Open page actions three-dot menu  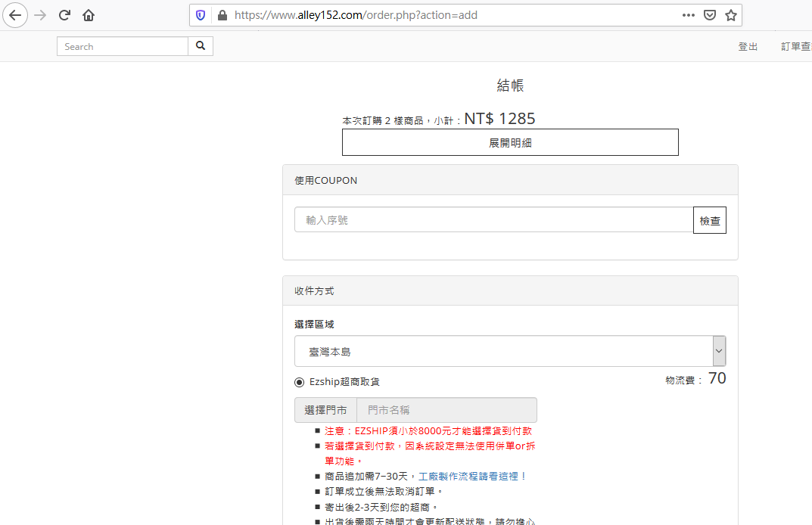[x=688, y=15]
